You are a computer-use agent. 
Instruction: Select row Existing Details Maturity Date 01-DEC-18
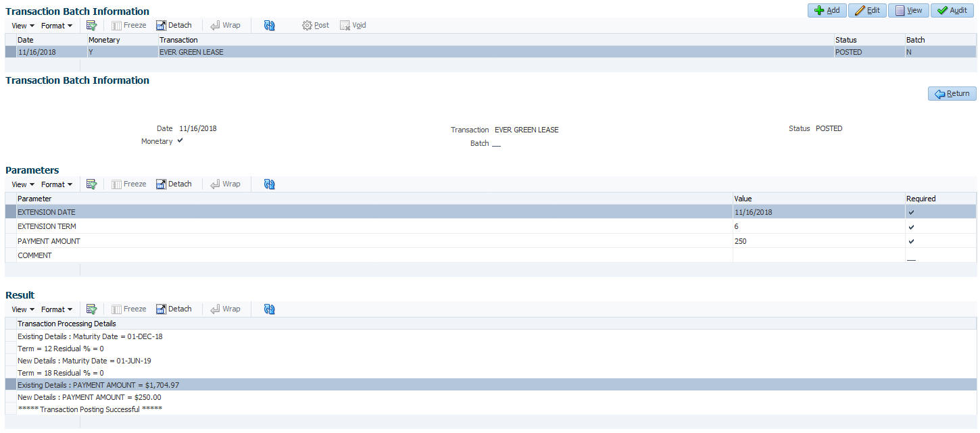pos(491,336)
